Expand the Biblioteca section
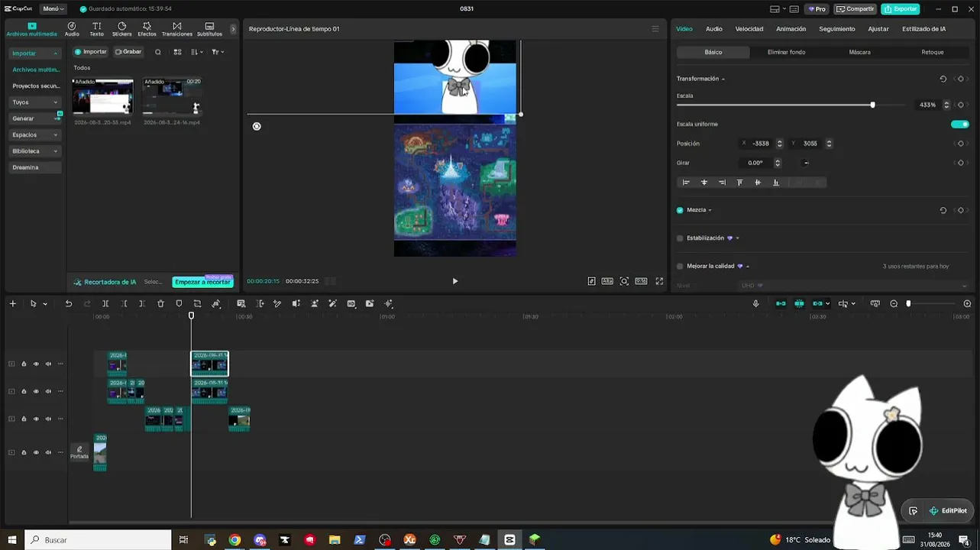This screenshot has height=550, width=980. [x=35, y=151]
